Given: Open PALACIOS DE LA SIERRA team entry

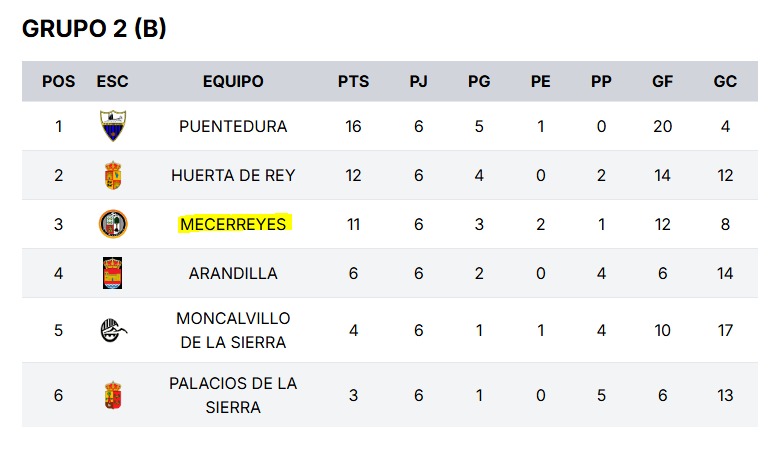Looking at the screenshot, I should click(233, 395).
